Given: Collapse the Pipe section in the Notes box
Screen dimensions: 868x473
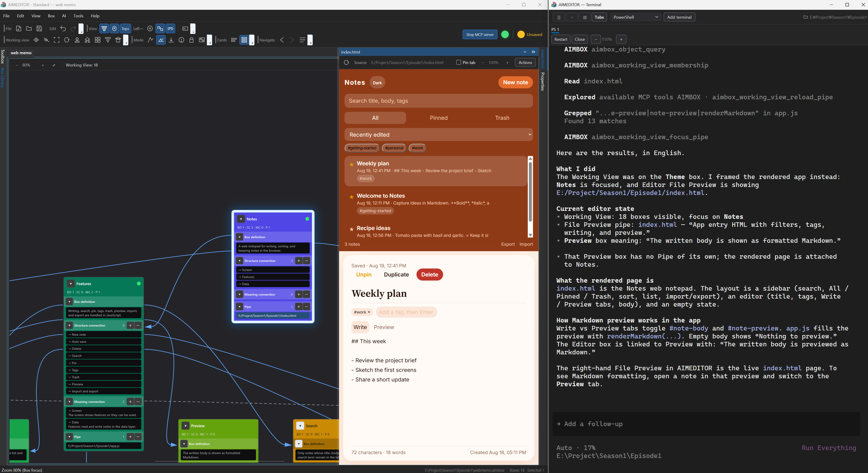Looking at the screenshot, I should coord(239,307).
